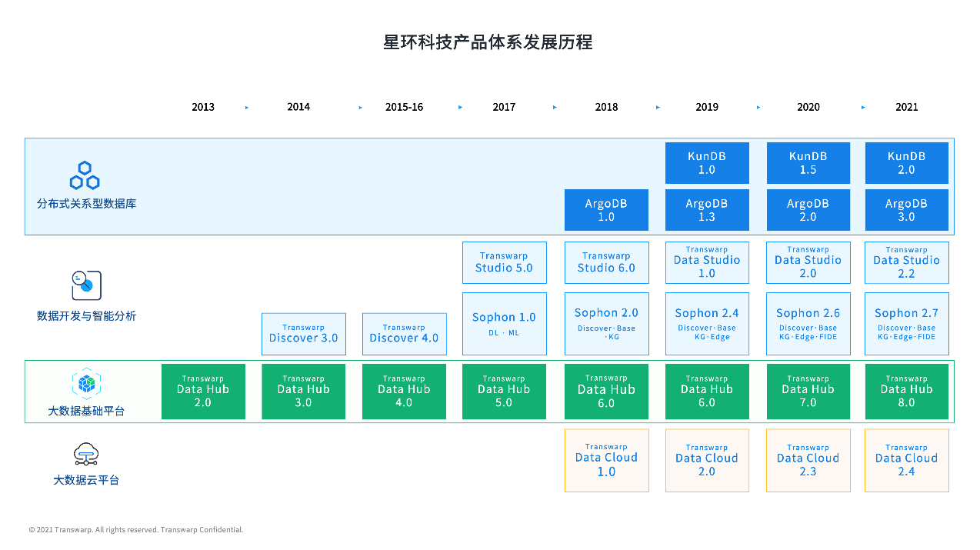Click the arrow between 2015-16 and 2017
Viewport: 980px width, 550px height.
tap(461, 108)
